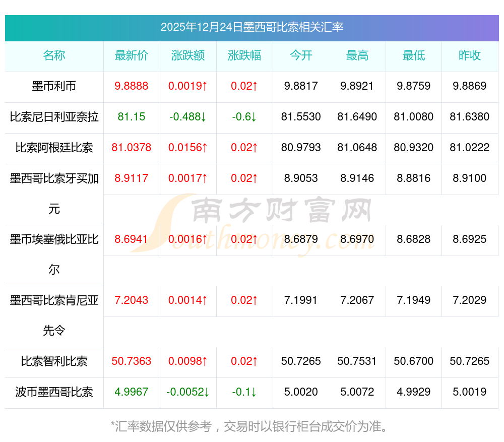504x442 pixels.
Task: Click the 昨收 column header
Action: (x=470, y=56)
